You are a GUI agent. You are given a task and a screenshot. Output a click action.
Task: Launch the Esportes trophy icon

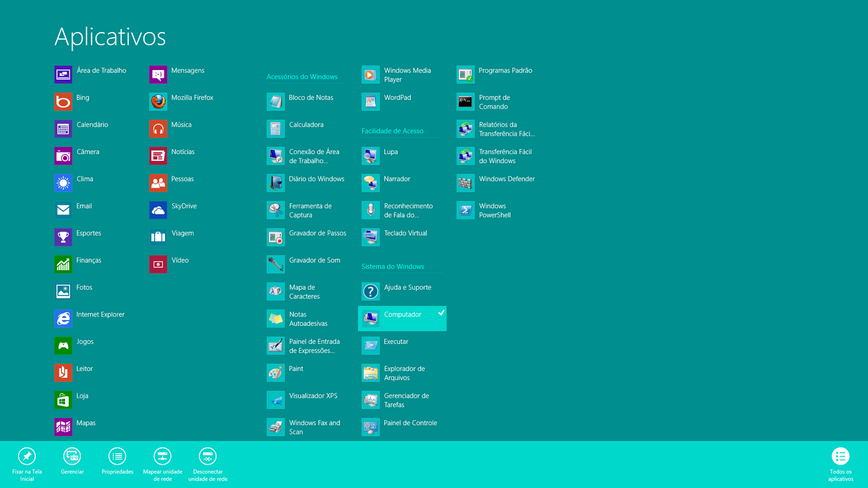(x=63, y=237)
